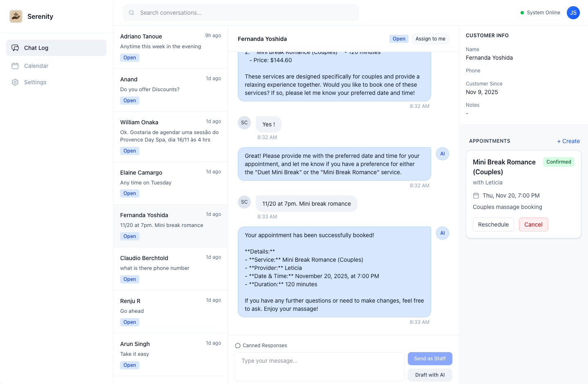
Task: Reschedule the Mini Break Romance appointment
Action: click(x=493, y=225)
